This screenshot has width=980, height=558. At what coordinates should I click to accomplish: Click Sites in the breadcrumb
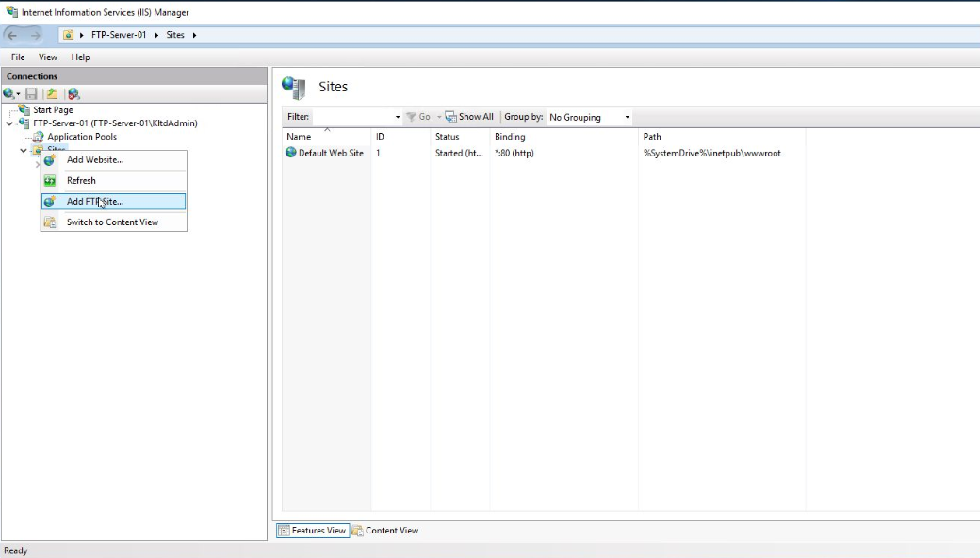tap(175, 35)
